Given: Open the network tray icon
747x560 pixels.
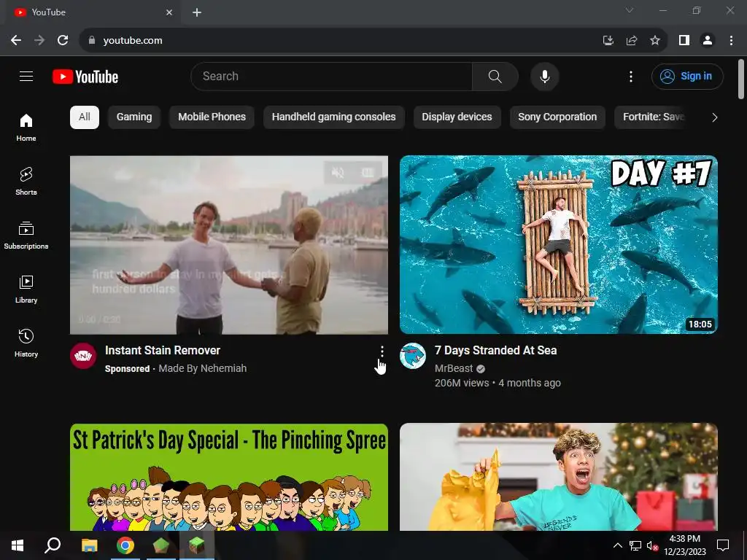Looking at the screenshot, I should [x=635, y=545].
